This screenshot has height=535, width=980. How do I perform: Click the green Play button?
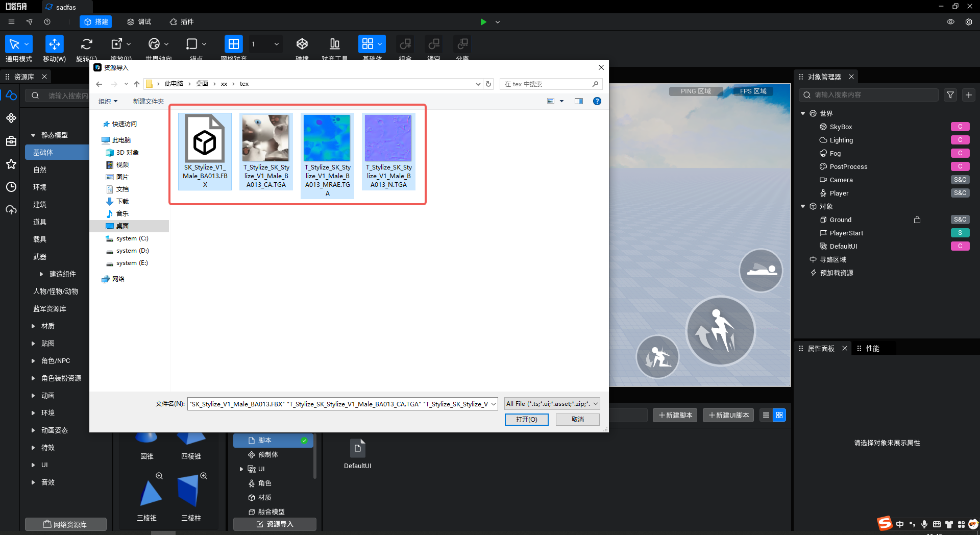[483, 22]
